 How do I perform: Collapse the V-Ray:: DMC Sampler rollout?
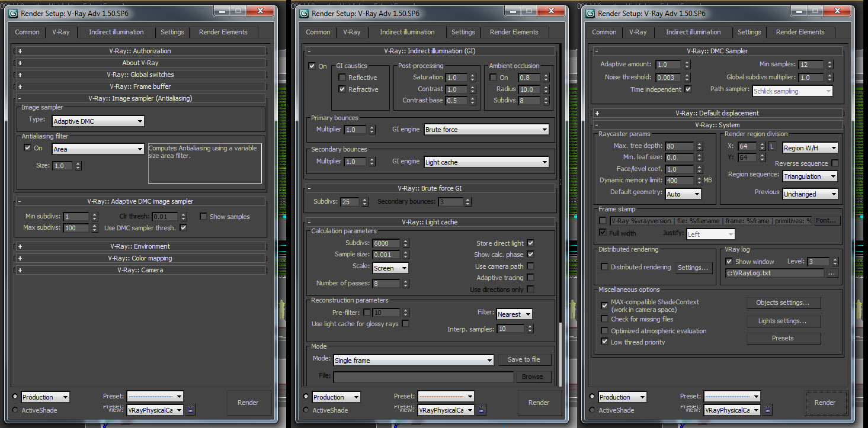tap(717, 52)
